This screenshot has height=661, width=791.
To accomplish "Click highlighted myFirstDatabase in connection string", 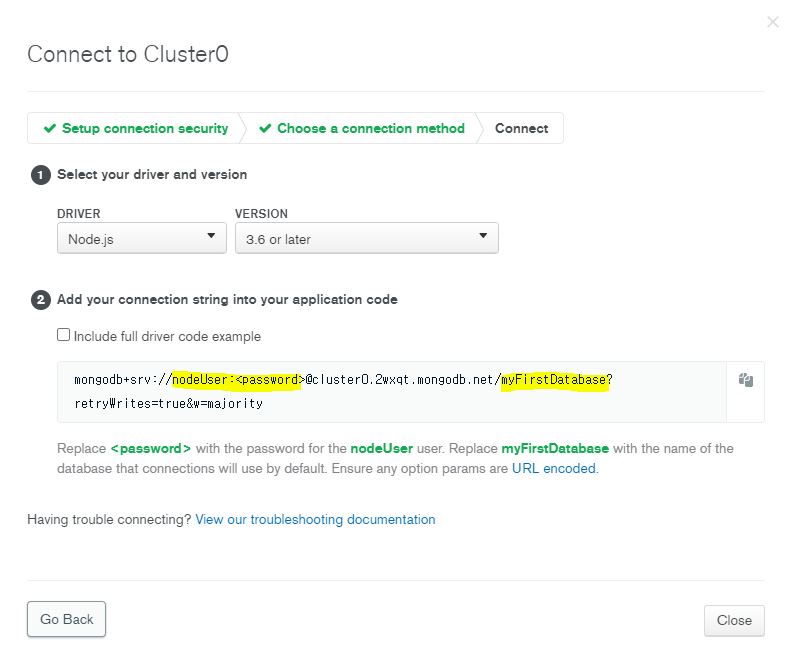I will point(553,379).
